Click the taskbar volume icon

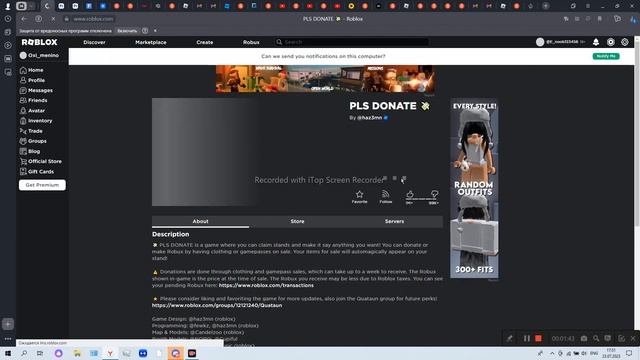(x=584, y=353)
